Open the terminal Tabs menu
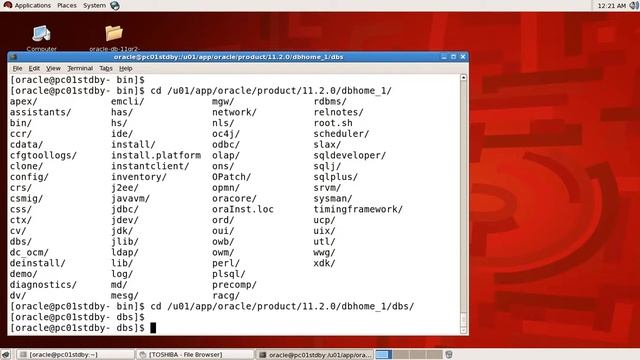640x360 pixels. pyautogui.click(x=106, y=69)
